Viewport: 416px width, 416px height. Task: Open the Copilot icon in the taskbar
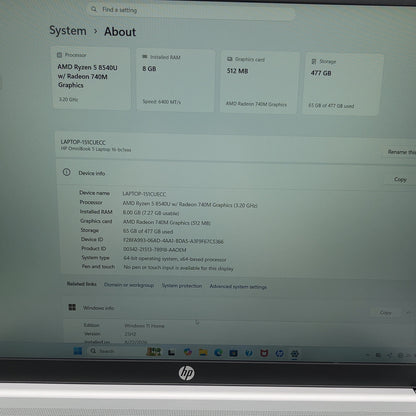(x=188, y=352)
